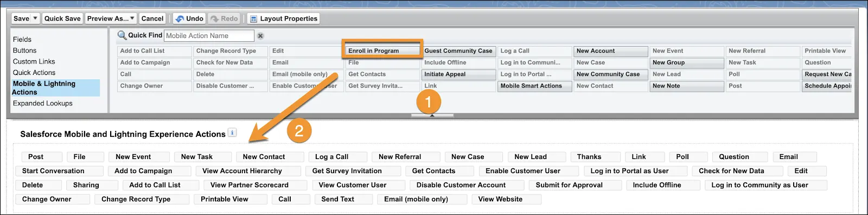Click the Undo button
The height and width of the screenshot is (215, 868).
189,18
